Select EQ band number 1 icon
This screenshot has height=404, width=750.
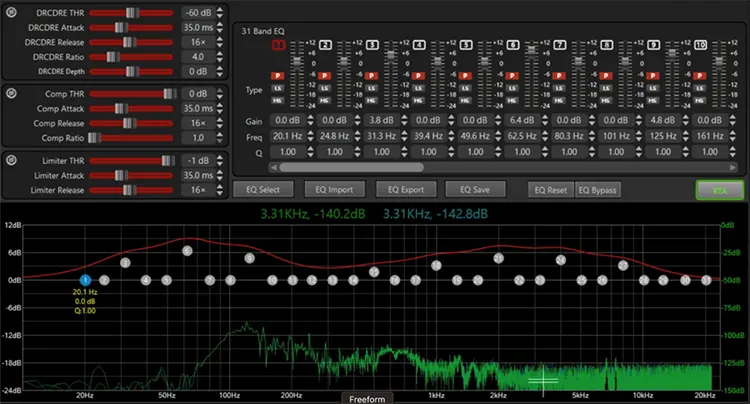(278, 45)
